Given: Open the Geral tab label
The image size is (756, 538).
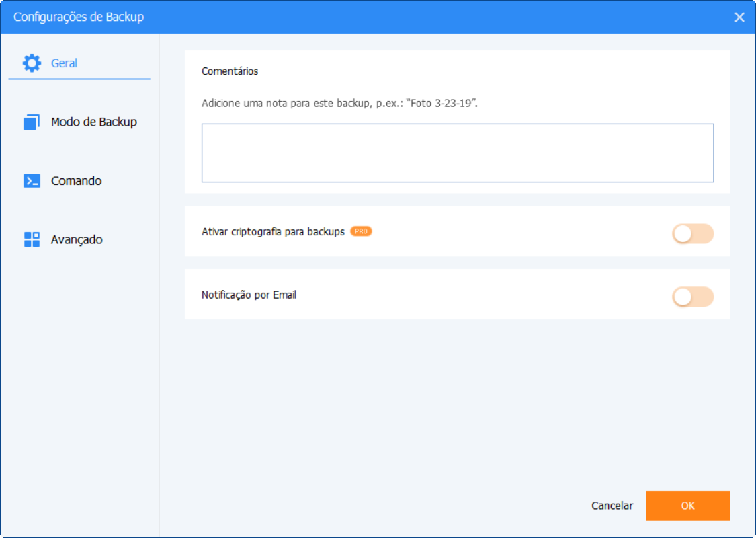Looking at the screenshot, I should 64,63.
